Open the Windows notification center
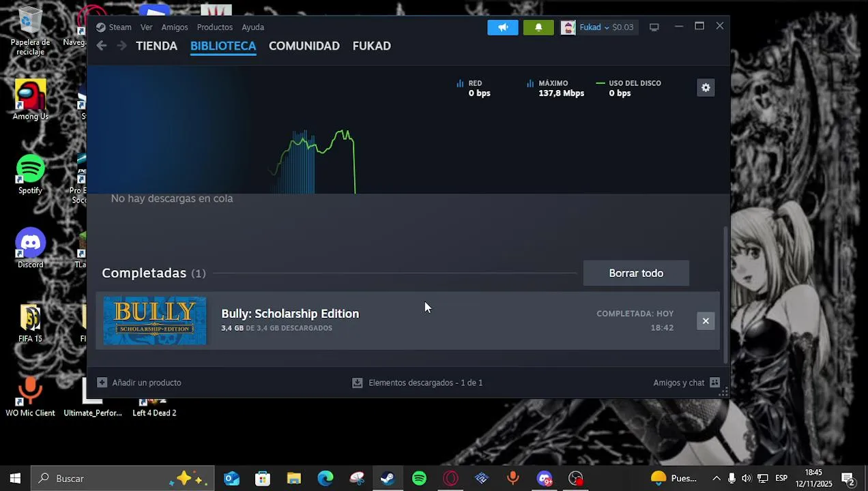 point(848,479)
